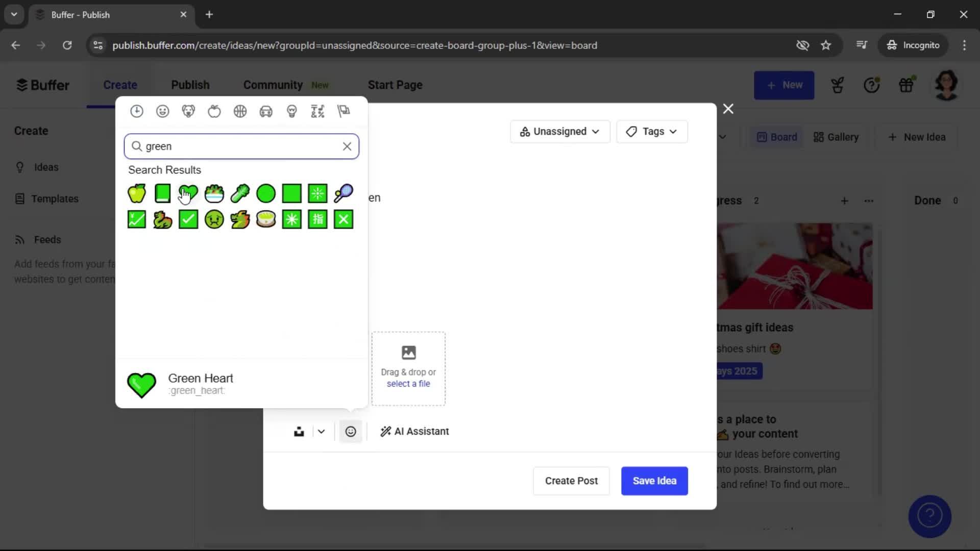Open the objects emoji category
980x551 pixels.
[x=292, y=111]
